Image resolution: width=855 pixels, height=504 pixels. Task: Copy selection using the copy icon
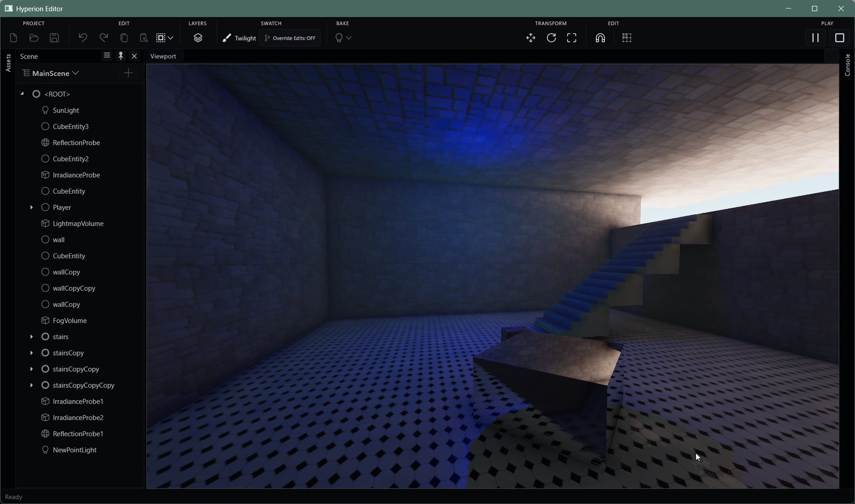click(x=124, y=38)
